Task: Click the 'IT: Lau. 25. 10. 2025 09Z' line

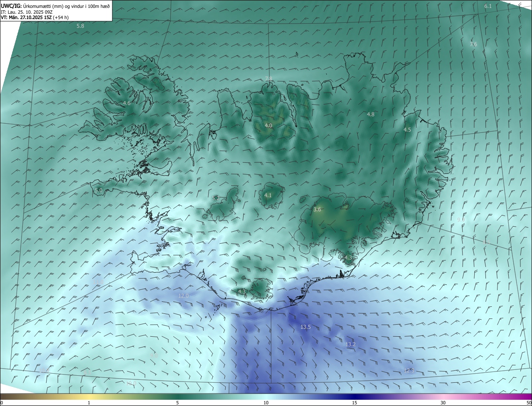Action: click(x=27, y=12)
